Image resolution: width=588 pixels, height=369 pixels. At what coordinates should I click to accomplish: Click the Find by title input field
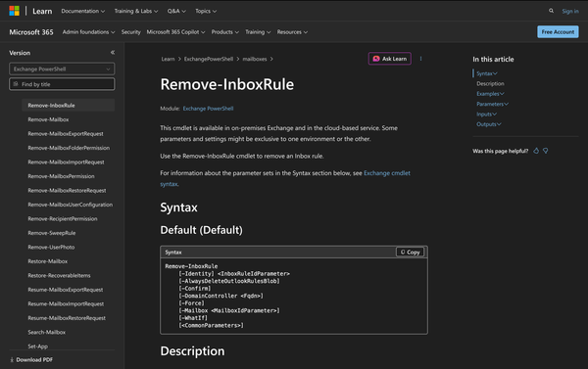point(62,84)
